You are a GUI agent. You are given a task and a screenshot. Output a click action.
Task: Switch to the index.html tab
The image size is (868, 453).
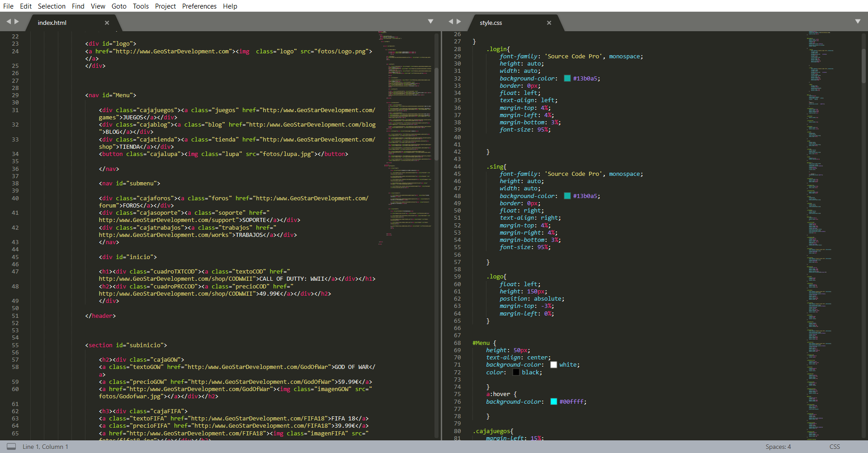52,23
